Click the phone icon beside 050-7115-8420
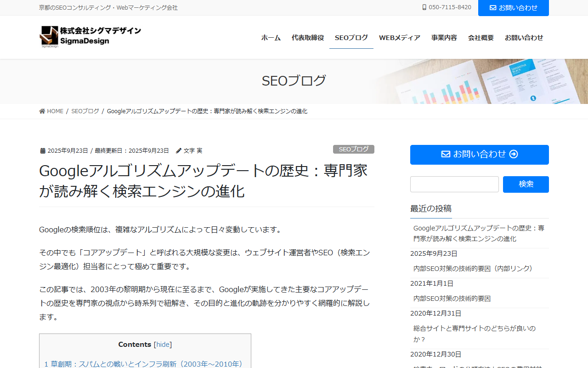 [x=424, y=7]
